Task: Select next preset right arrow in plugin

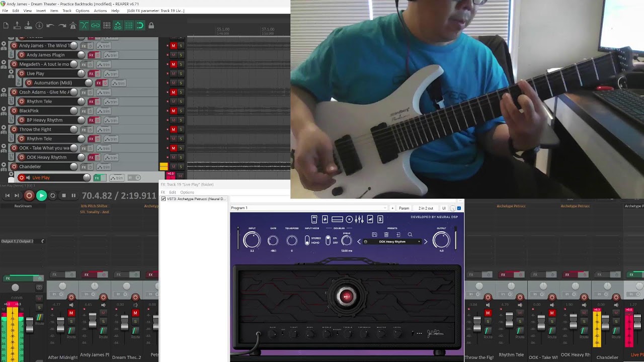Action: [x=426, y=242]
